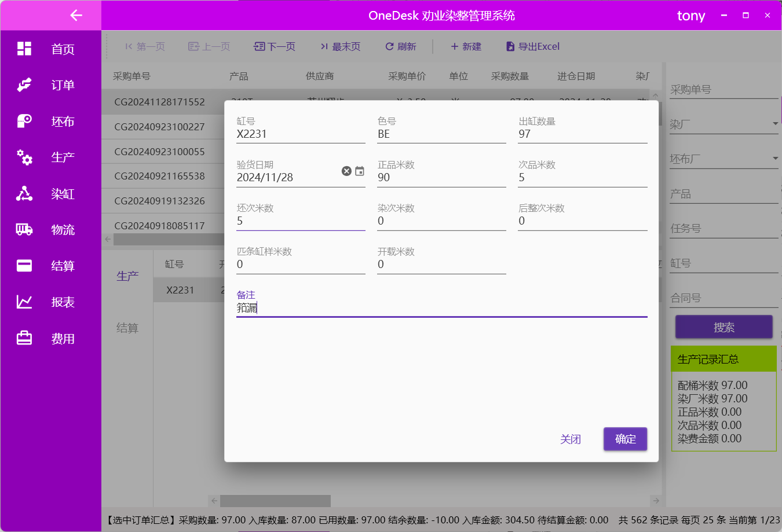Select the 订单 sidebar icon
The image size is (782, 532).
24,85
